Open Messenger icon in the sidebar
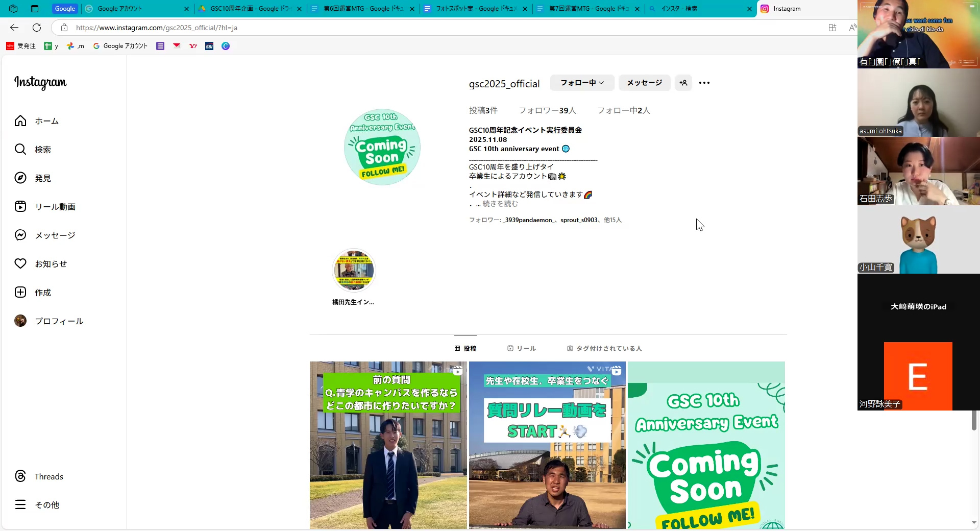Screen dimensions: 980x531 point(20,235)
